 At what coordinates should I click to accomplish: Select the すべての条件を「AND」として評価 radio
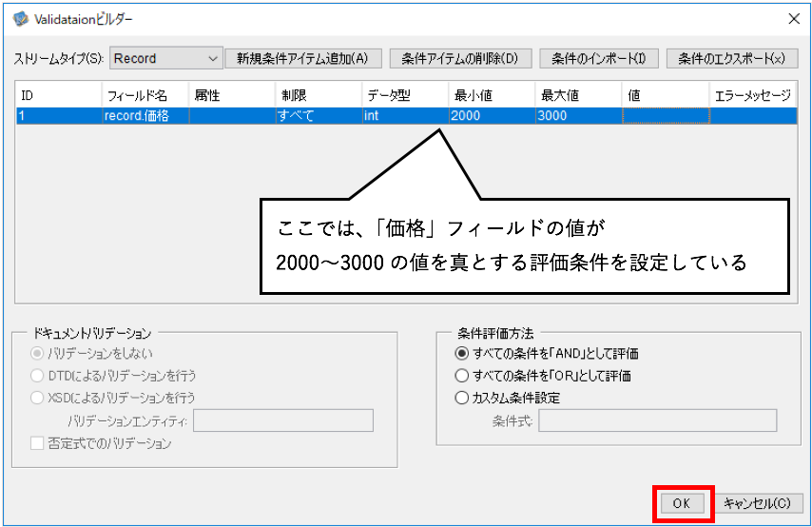click(x=461, y=354)
